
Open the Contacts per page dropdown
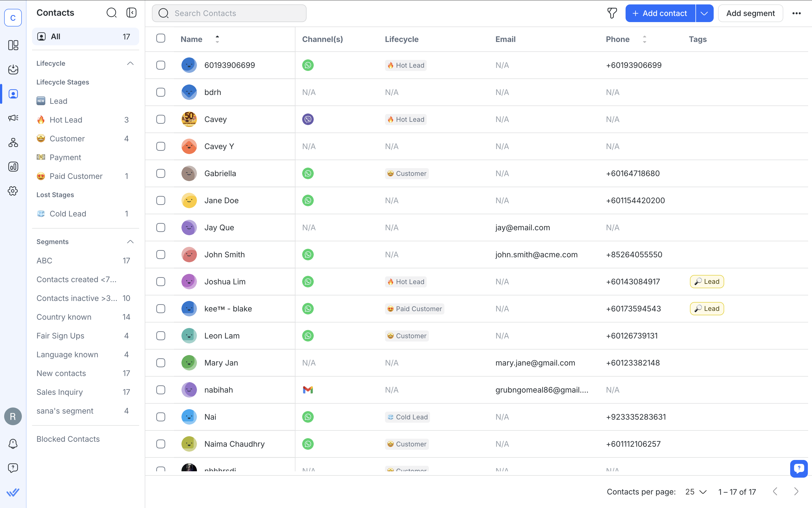point(694,491)
